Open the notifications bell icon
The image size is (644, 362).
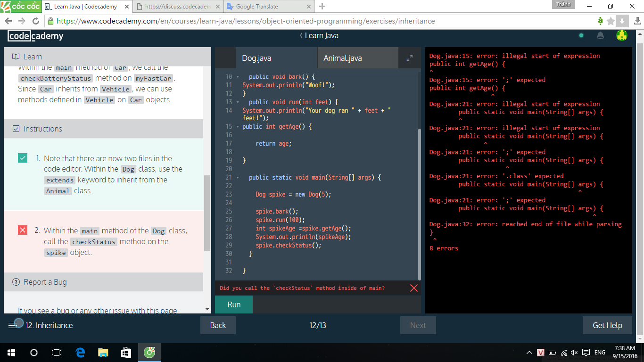(601, 35)
